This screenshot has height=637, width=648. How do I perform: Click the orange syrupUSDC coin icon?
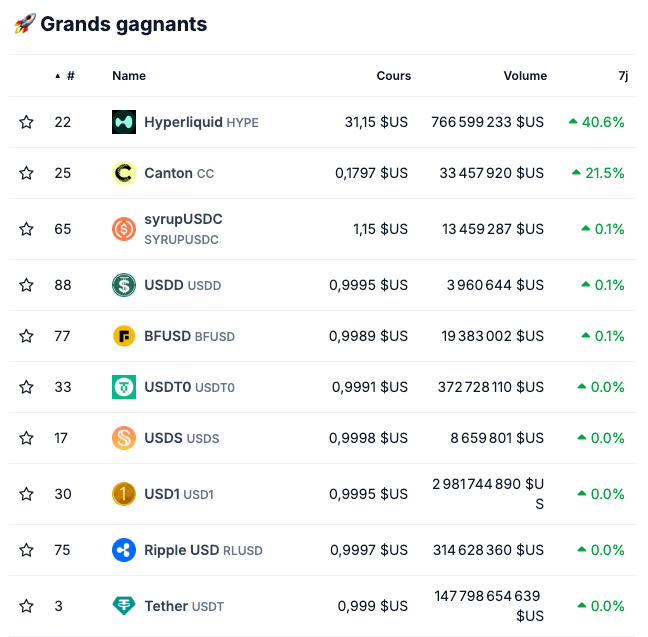123,229
